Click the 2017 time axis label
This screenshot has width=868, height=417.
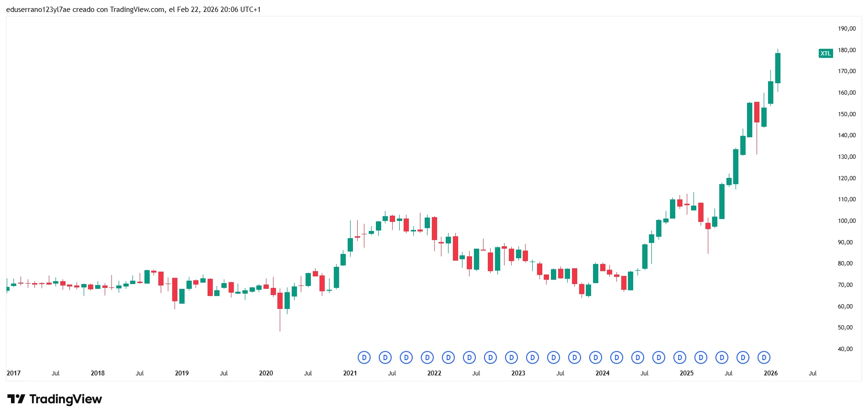click(x=13, y=373)
